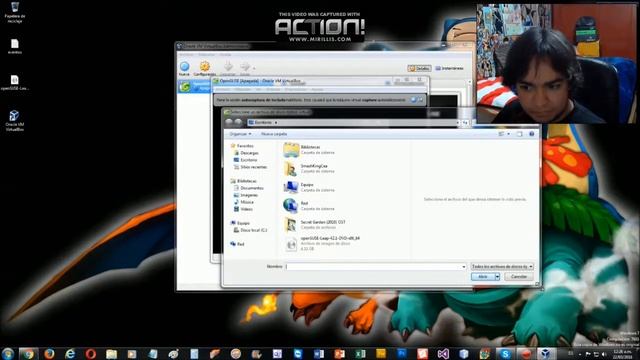Dismiss the keyboard autocapture notification
640x360 pixels.
coord(420,100)
